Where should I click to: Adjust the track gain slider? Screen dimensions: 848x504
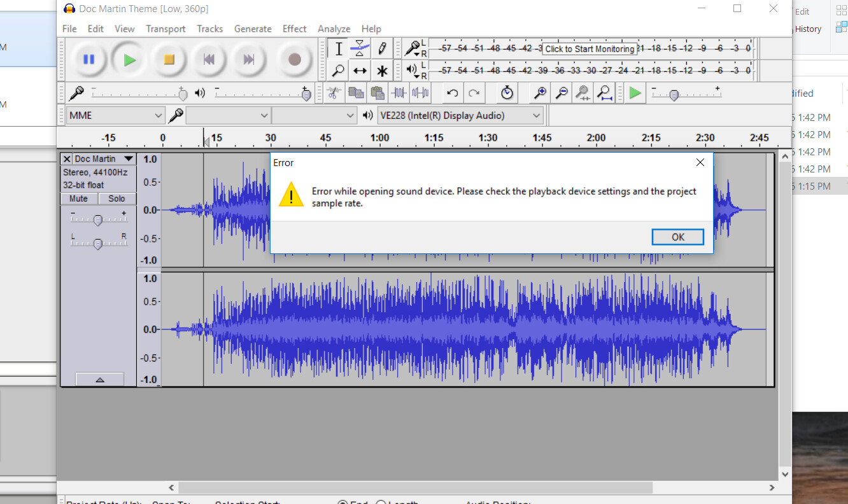pos(97,220)
